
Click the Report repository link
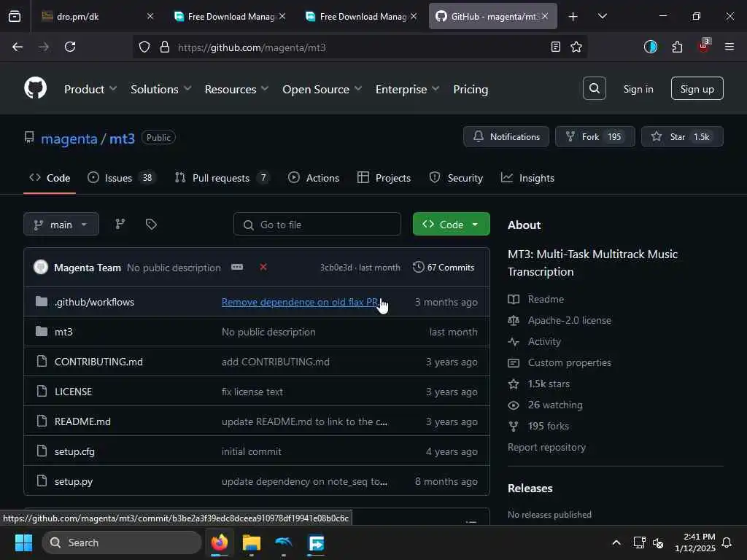(x=546, y=447)
